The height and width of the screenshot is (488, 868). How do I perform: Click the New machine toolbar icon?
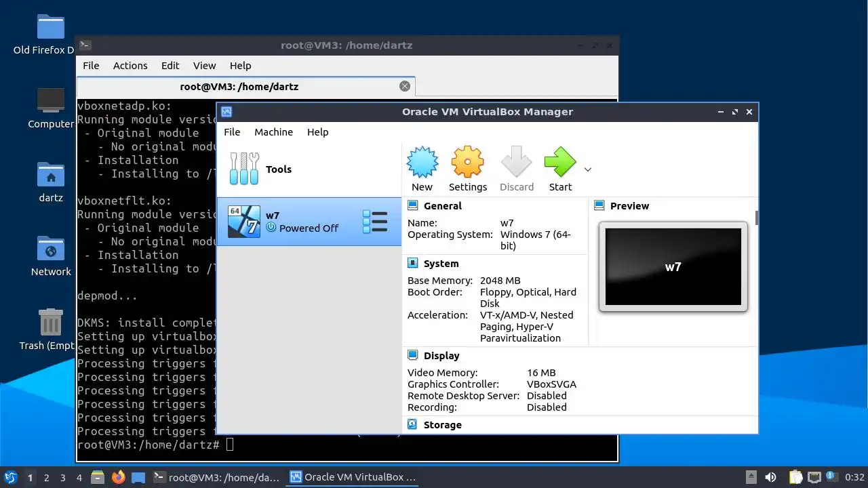pos(422,169)
